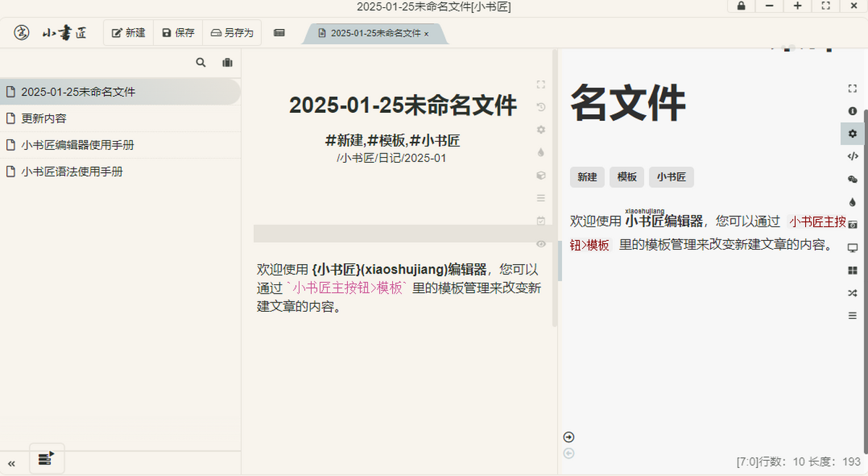Click the 新建 tag in the preview

(587, 177)
